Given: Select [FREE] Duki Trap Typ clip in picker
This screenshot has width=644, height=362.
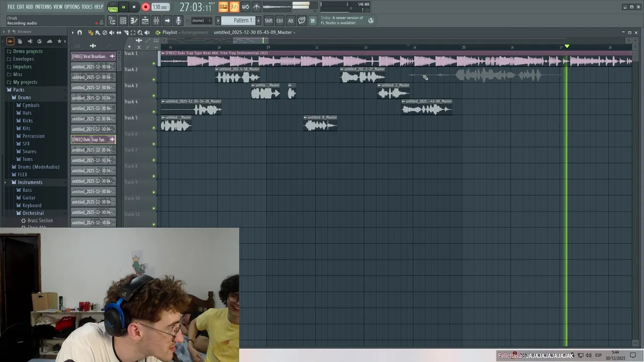Looking at the screenshot, I should click(94, 139).
